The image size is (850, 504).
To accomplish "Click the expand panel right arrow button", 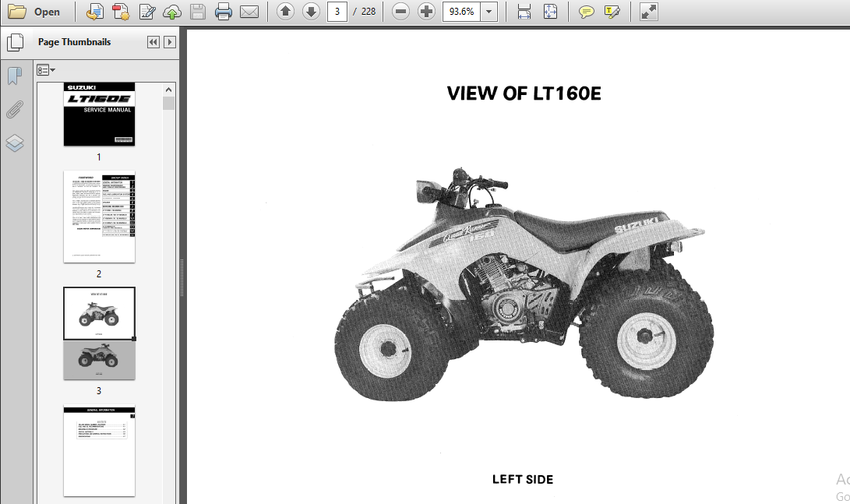I will [170, 42].
